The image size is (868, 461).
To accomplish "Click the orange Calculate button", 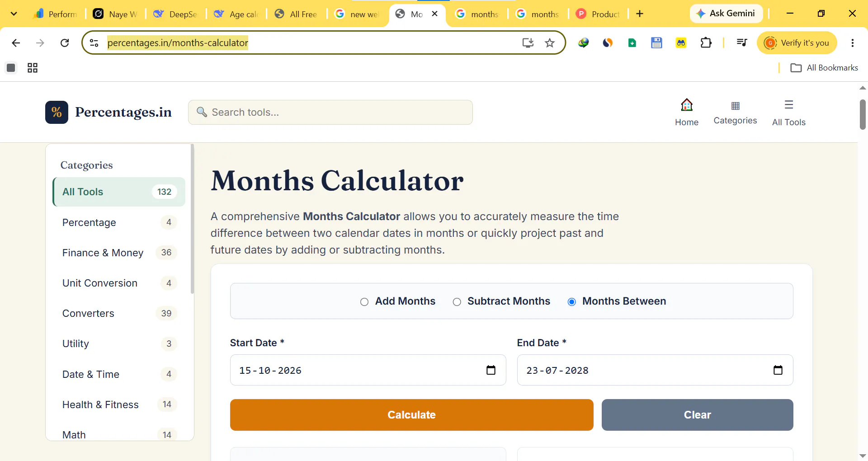I will point(411,415).
